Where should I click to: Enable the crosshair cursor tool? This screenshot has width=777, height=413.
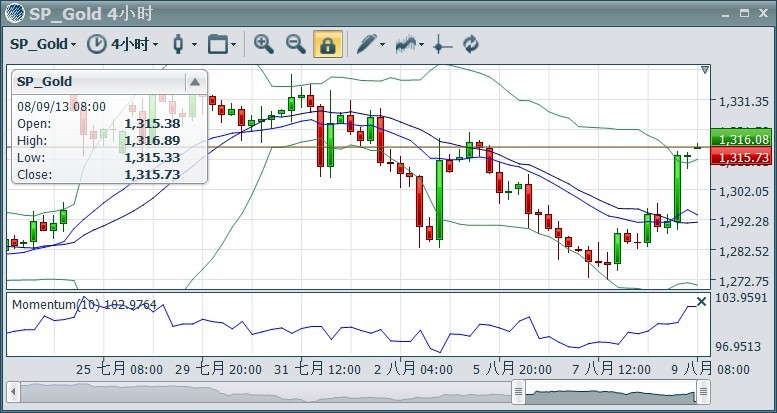coord(442,45)
